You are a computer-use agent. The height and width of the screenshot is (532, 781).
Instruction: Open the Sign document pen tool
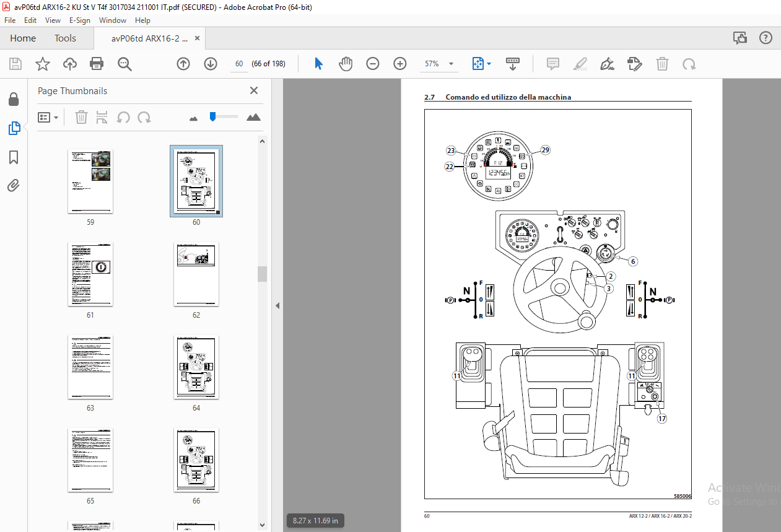point(608,64)
